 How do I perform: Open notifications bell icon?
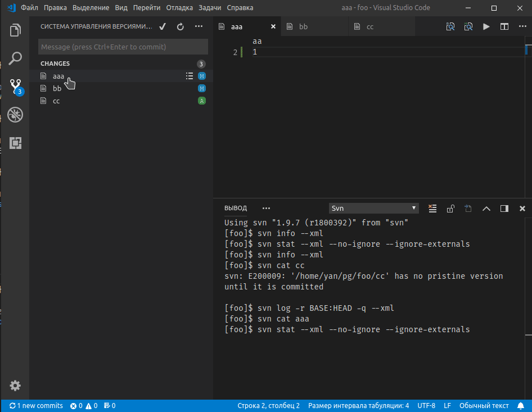[520, 406]
